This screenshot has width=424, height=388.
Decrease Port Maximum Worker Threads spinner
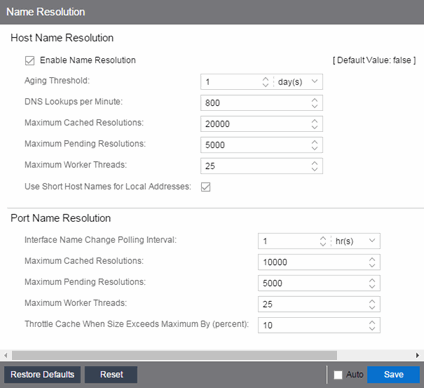click(x=372, y=307)
